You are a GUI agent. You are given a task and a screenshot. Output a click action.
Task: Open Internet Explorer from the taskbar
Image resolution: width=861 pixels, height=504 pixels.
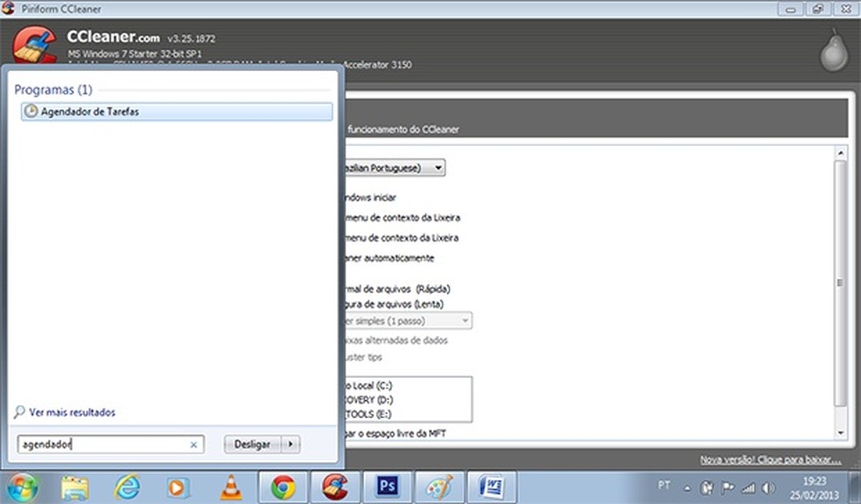[128, 486]
